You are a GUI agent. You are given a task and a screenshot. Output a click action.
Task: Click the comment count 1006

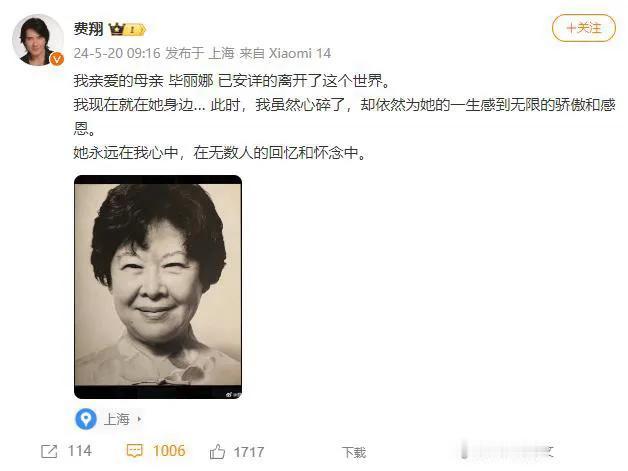click(169, 451)
